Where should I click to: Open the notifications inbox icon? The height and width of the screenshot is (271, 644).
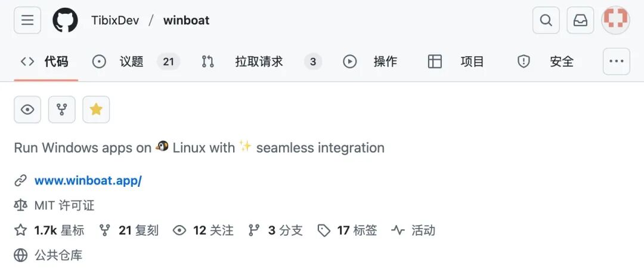580,20
